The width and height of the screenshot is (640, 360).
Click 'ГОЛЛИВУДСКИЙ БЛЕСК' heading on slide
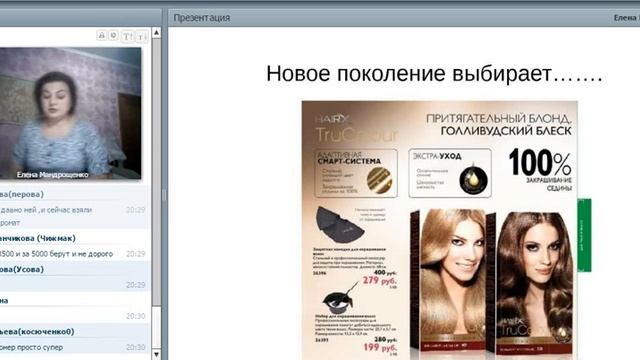click(x=506, y=131)
